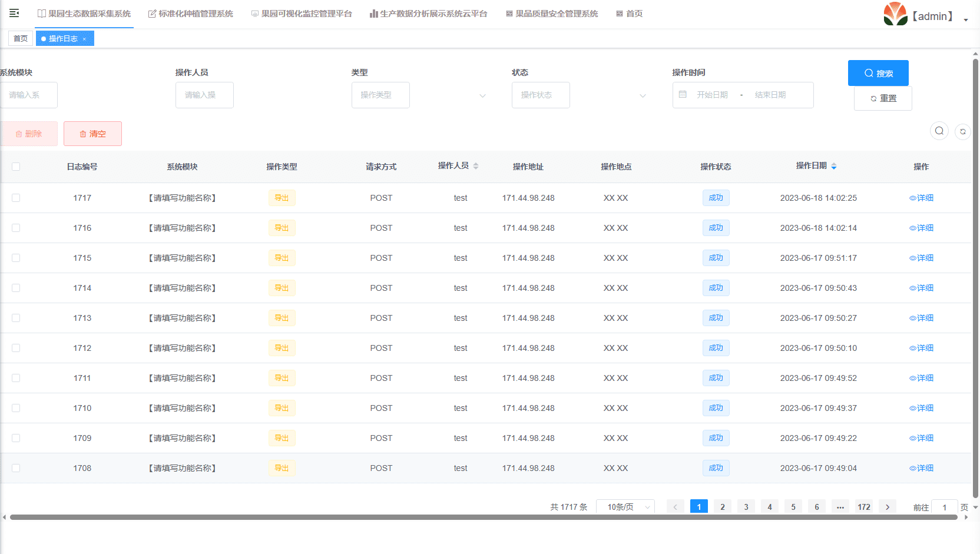Go to the next page with the right arrow

(x=888, y=507)
